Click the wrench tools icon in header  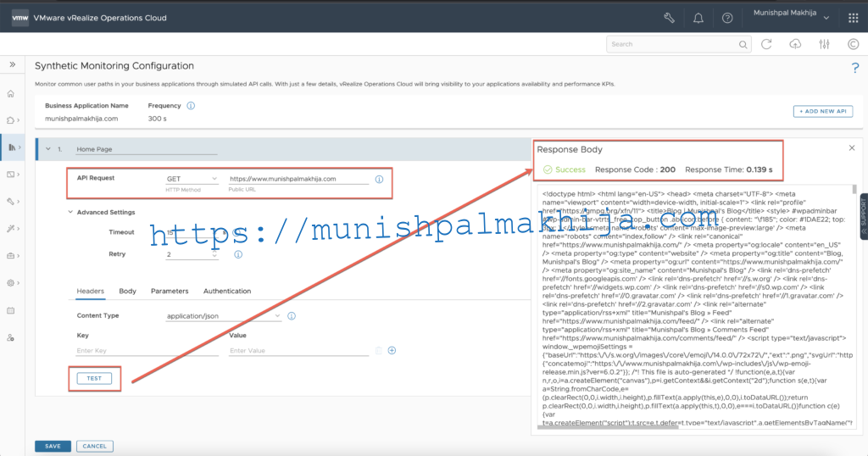(670, 19)
